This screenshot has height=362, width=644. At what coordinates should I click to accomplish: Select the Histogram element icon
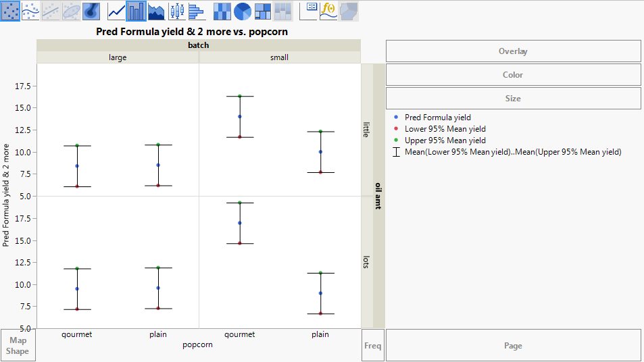point(197,11)
